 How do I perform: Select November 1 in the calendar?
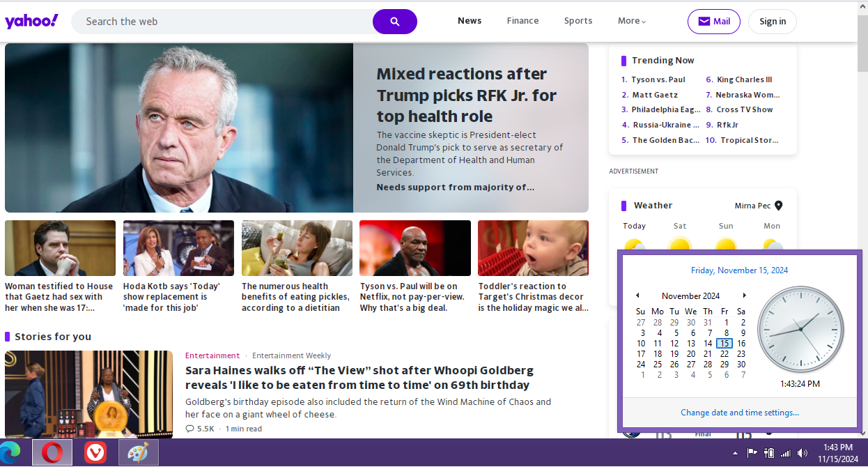coord(726,323)
